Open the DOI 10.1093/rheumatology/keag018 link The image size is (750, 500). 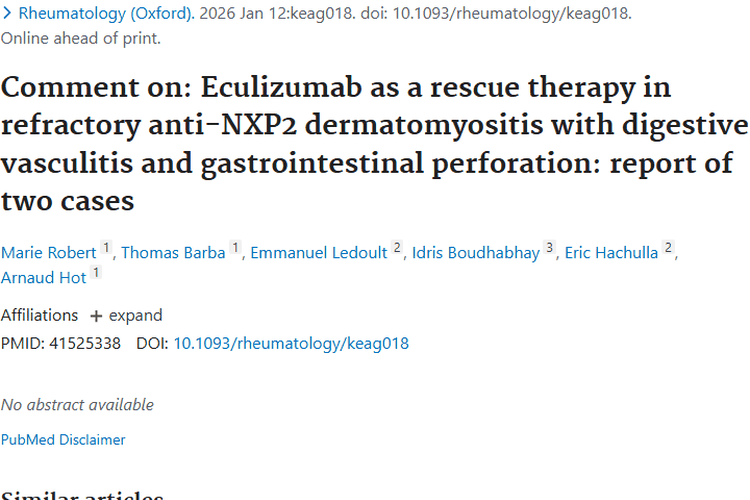coord(291,343)
